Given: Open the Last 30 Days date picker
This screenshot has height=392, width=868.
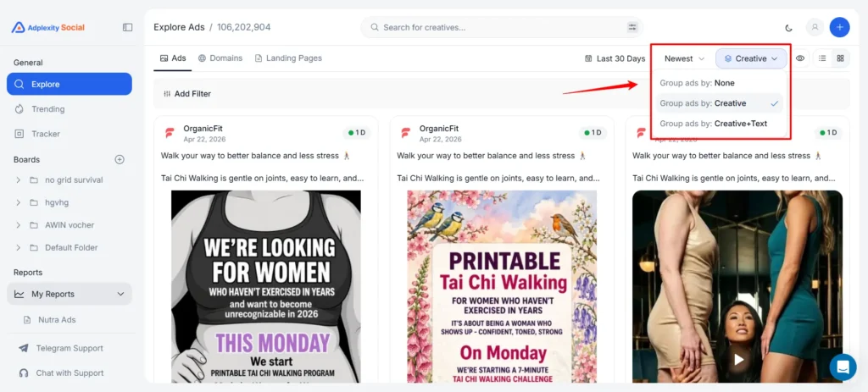Looking at the screenshot, I should (x=615, y=58).
